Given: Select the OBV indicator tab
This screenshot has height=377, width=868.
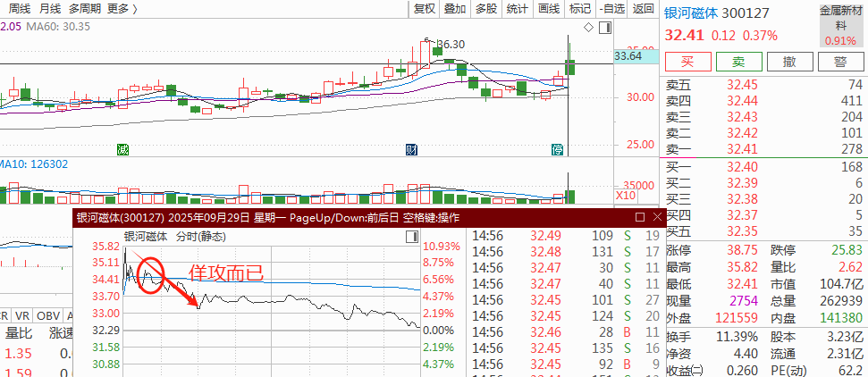Looking at the screenshot, I should pyautogui.click(x=49, y=315).
